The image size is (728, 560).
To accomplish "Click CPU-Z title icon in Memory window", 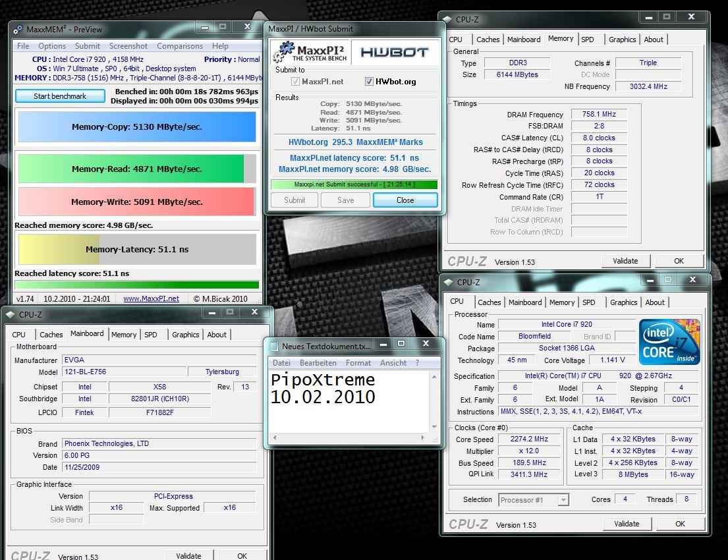I will 447,20.
